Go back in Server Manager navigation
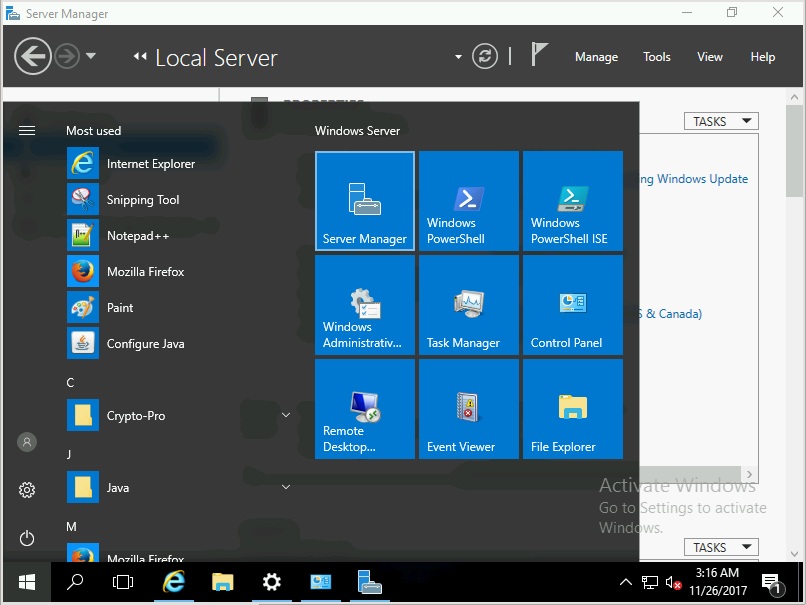Image resolution: width=806 pixels, height=605 pixels. (x=33, y=56)
